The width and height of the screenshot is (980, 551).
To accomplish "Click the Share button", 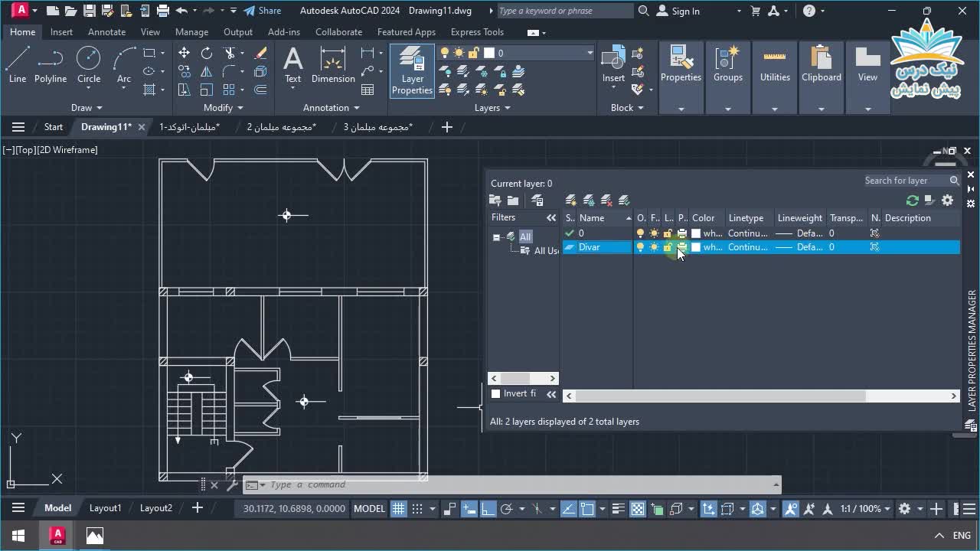I will pyautogui.click(x=262, y=11).
